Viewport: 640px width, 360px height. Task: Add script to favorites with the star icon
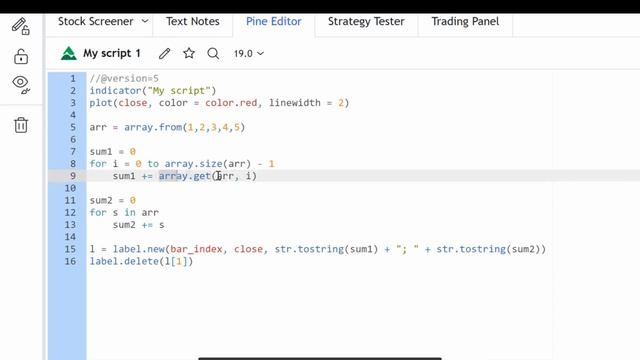(x=189, y=53)
